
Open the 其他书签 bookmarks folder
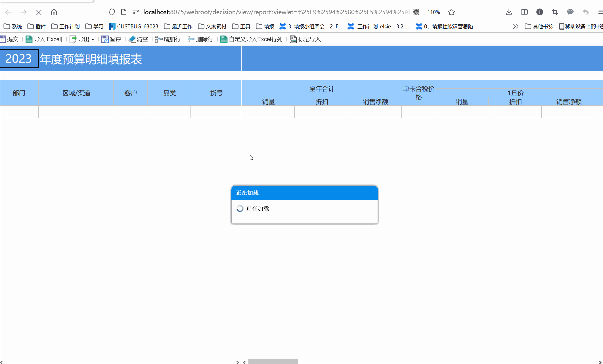(539, 26)
